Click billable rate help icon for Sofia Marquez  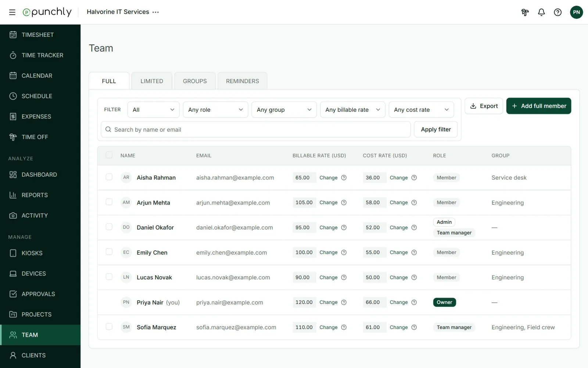(344, 328)
